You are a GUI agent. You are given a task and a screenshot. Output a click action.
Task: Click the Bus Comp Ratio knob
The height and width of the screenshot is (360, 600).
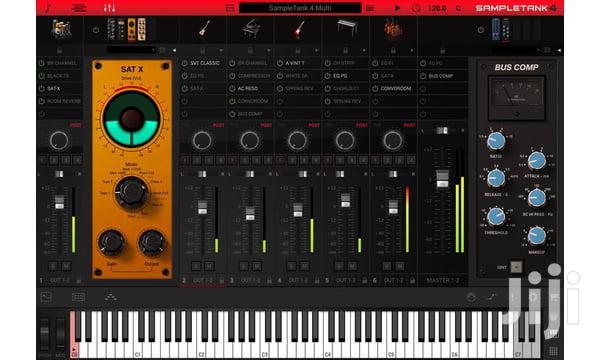point(496,141)
